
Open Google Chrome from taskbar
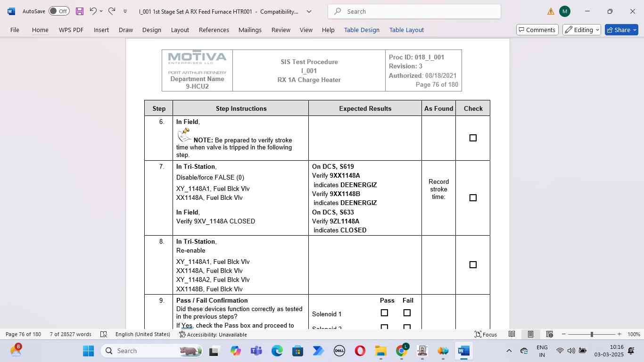pos(402,351)
